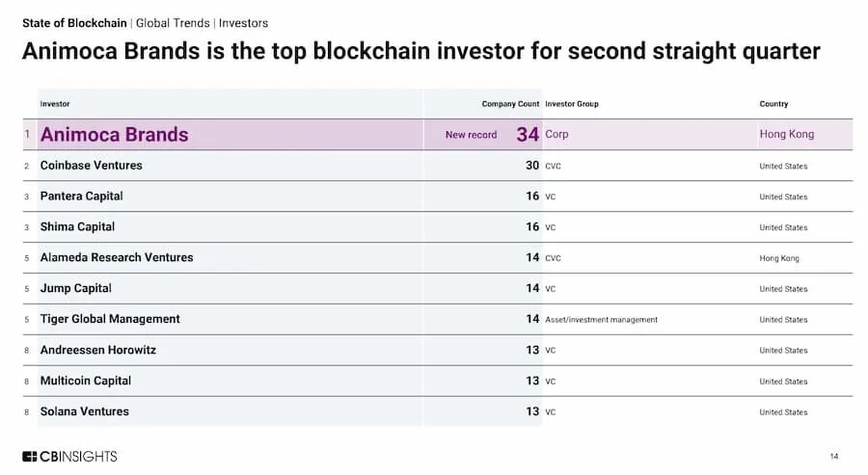The height and width of the screenshot is (475, 868).
Task: Click the State of Blockchain breadcrumb
Action: pyautogui.click(x=74, y=23)
